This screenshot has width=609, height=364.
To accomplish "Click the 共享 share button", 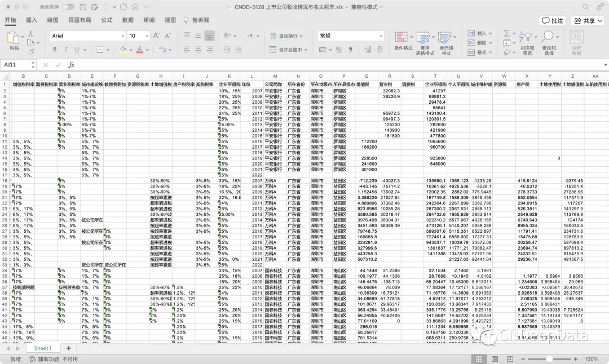I will [588, 21].
